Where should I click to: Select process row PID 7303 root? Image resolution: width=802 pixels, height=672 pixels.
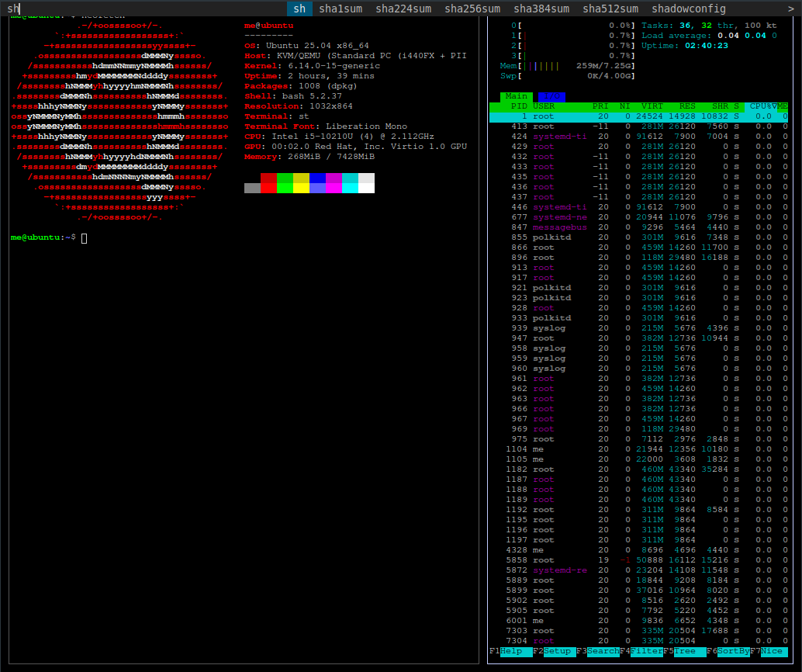click(x=638, y=631)
